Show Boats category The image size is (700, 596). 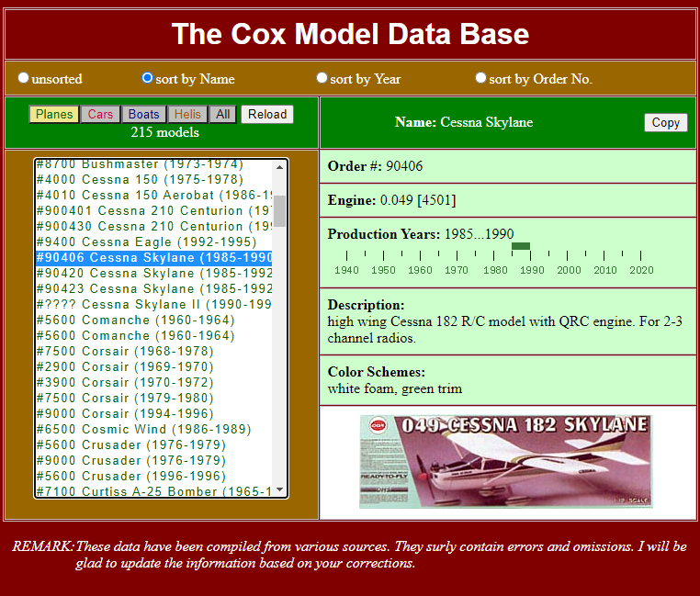click(143, 114)
